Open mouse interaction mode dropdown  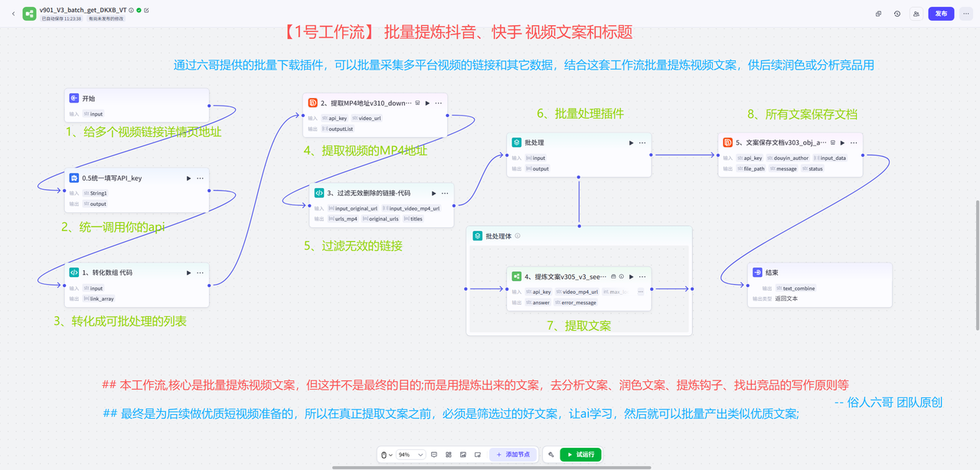(x=387, y=455)
